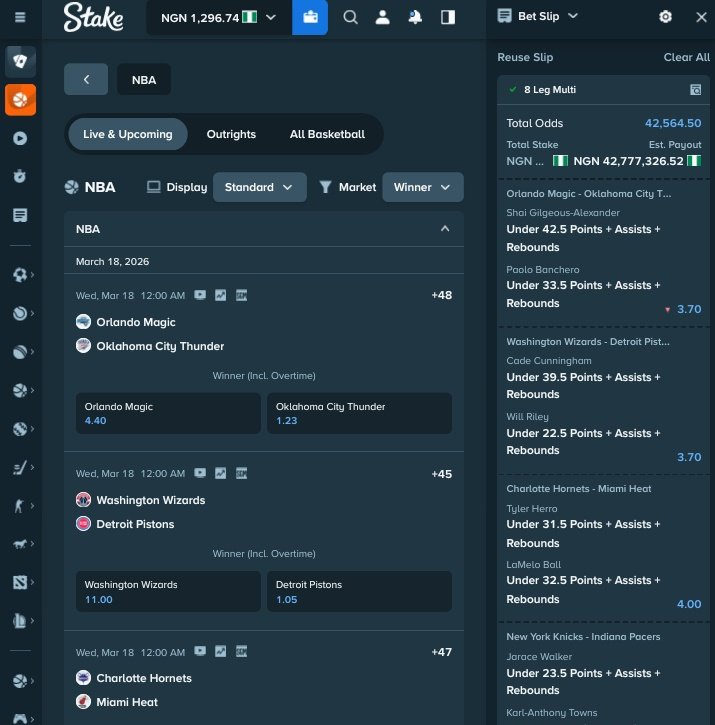Viewport: 715px width, 725px height.
Task: Click the NBA breadcrumb button
Action: coord(144,80)
